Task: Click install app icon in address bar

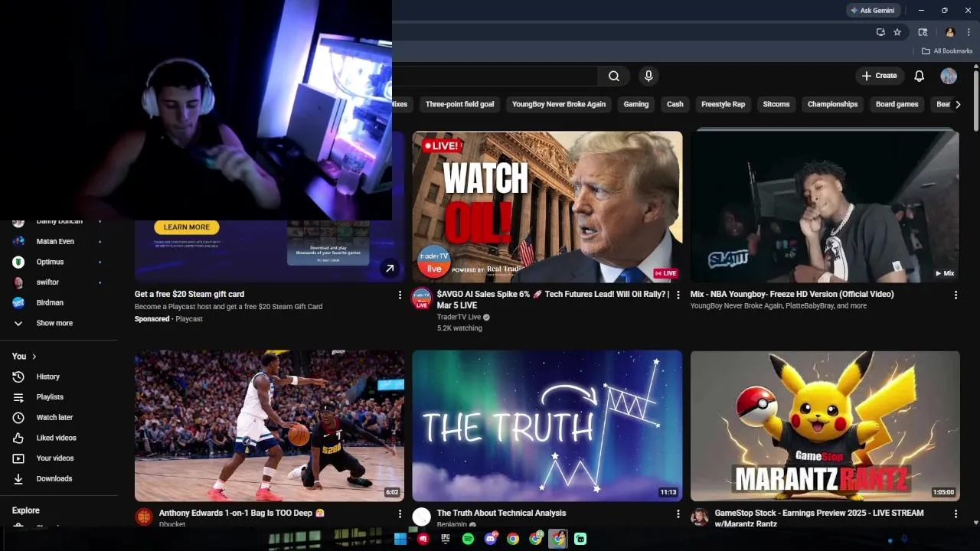Action: 880,32
